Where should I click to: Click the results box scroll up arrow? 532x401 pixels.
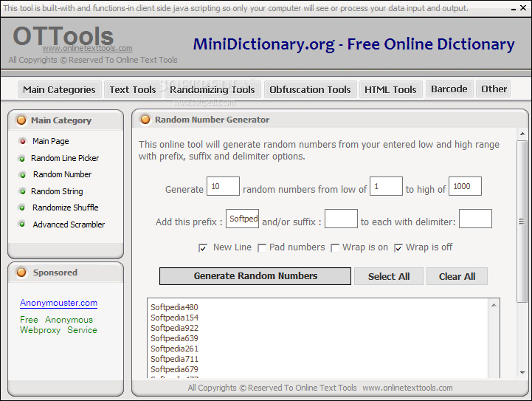[x=494, y=305]
